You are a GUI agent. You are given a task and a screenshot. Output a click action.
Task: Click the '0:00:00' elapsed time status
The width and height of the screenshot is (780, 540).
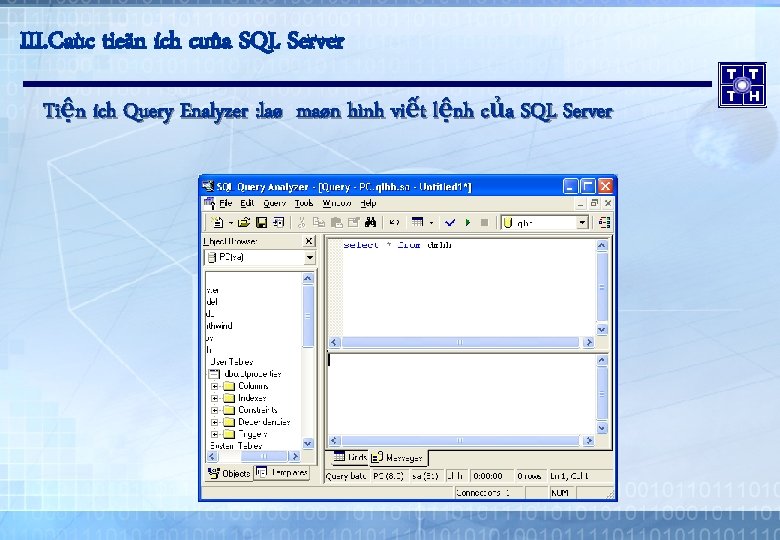coord(488,476)
